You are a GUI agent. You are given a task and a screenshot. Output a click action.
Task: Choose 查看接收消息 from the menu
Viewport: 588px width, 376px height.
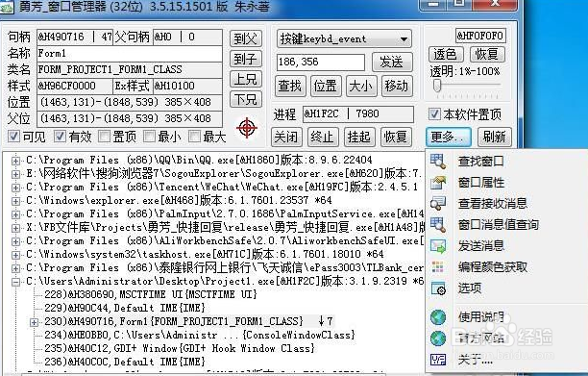(x=492, y=204)
